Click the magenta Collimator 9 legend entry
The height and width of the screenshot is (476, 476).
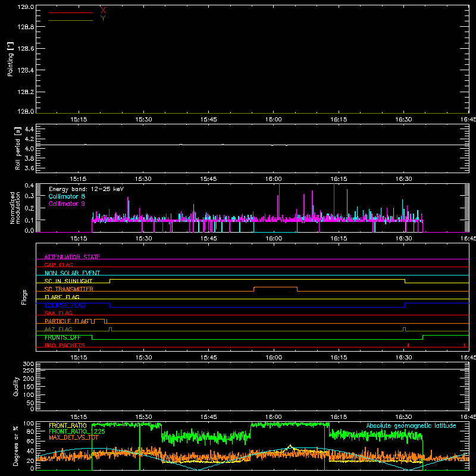(67, 203)
